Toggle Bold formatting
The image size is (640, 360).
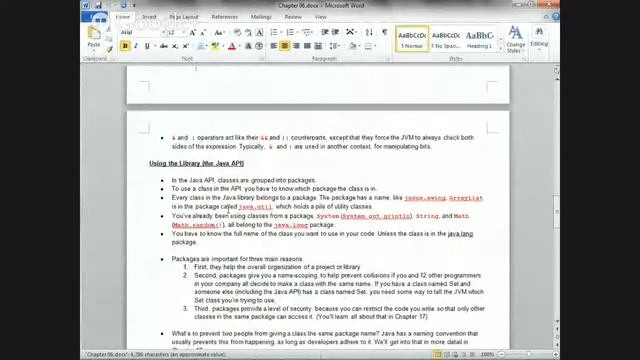(x=125, y=46)
